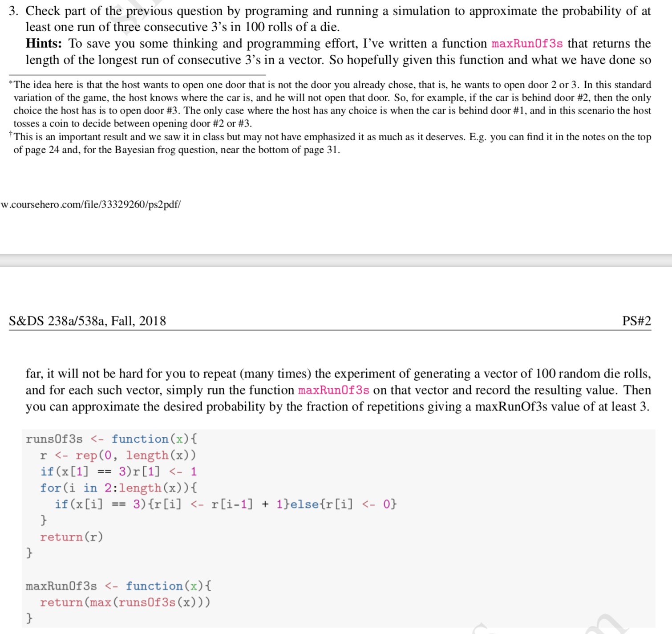The height and width of the screenshot is (634, 672).
Task: Open the coursehero.com file link
Action: tap(89, 205)
